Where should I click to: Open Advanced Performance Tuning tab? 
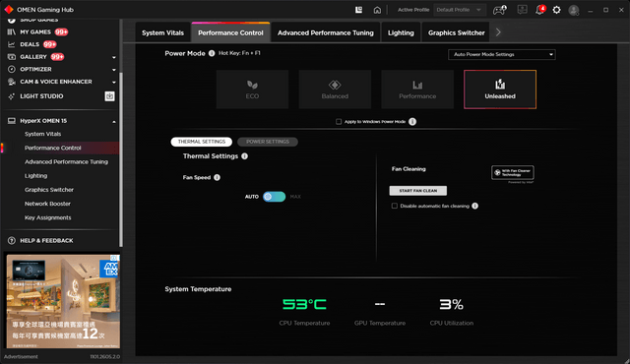(326, 32)
